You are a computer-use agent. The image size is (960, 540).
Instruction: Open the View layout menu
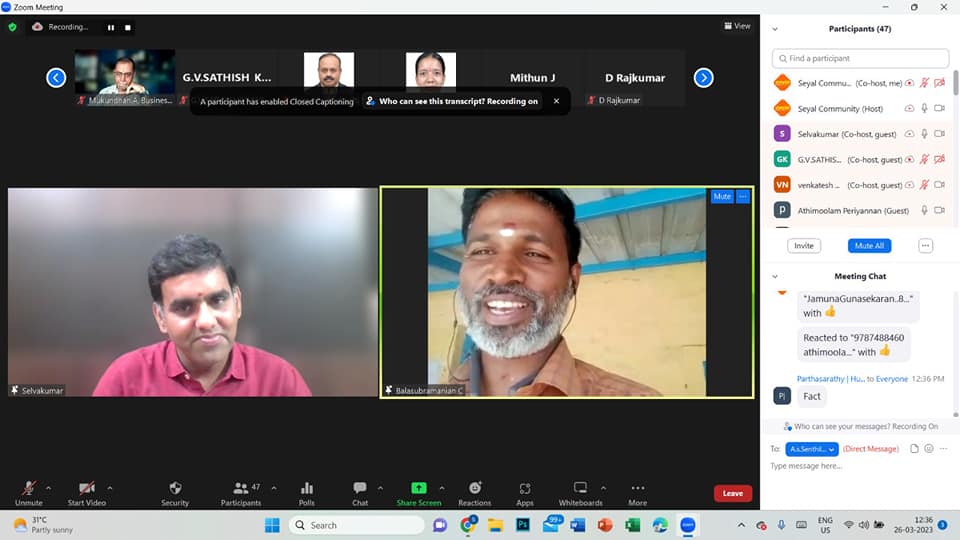click(x=737, y=26)
